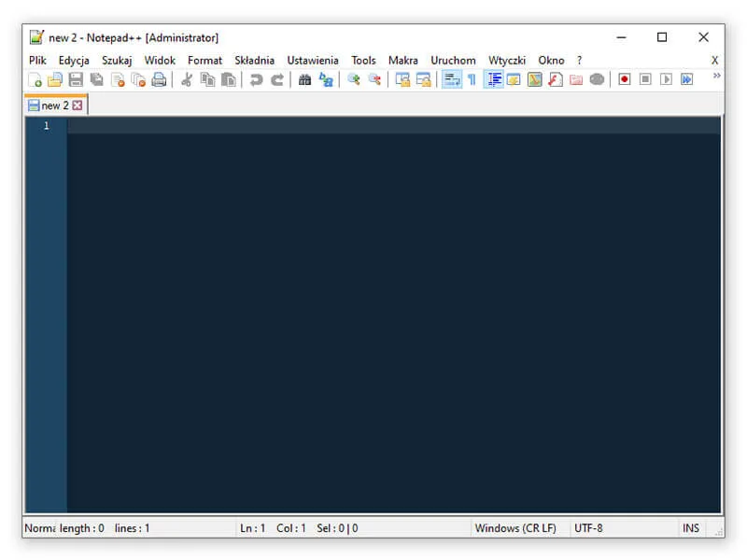Viewport: 747px width, 560px height.
Task: Toggle word wrap in the toolbar
Action: 451,80
